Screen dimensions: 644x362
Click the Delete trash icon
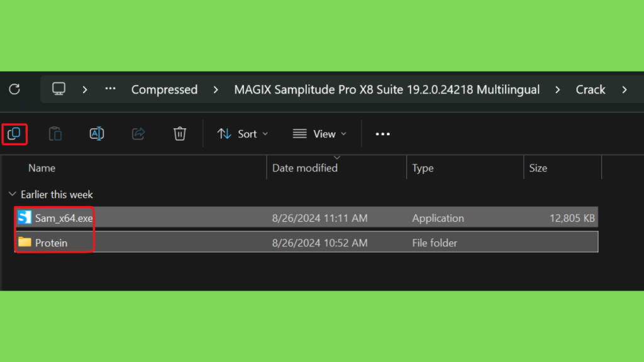point(180,133)
